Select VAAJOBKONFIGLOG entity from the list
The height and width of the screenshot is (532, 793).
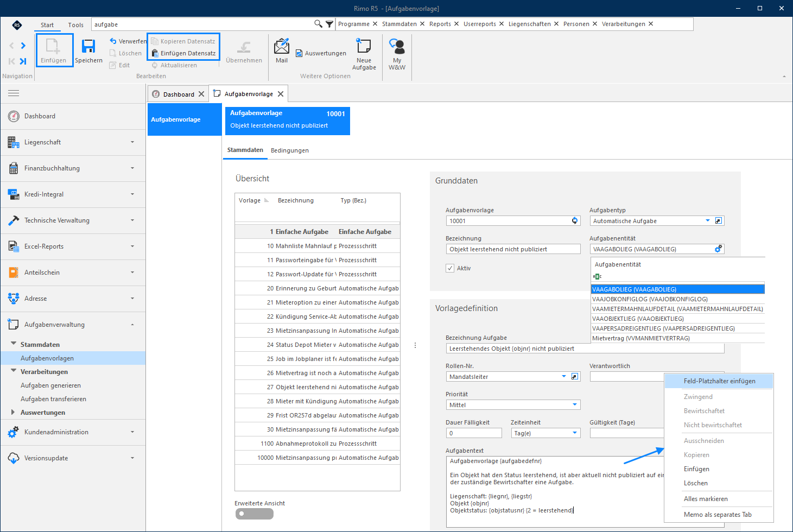tap(678, 299)
